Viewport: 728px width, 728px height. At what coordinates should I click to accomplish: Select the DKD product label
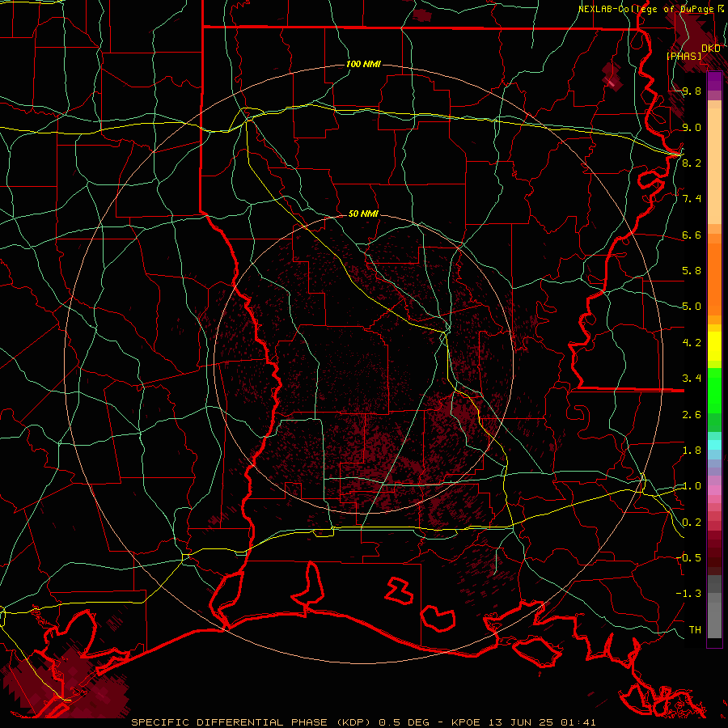(x=710, y=49)
